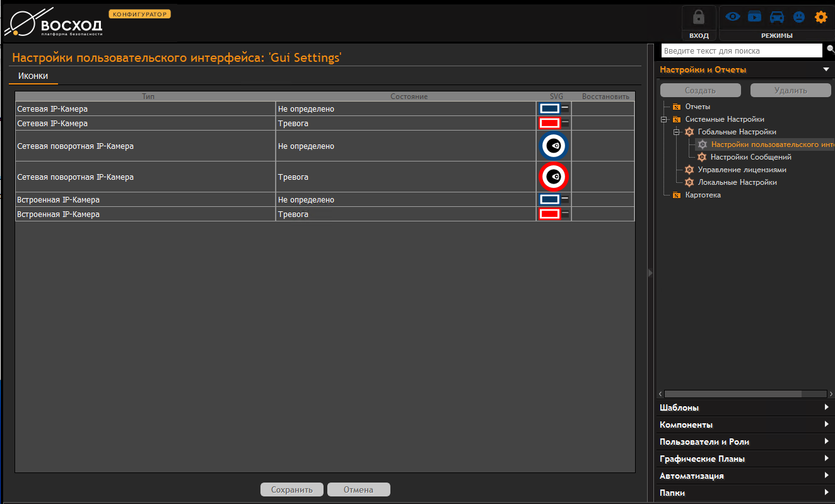Open the video playback mode icon
Image resolution: width=835 pixels, height=504 pixels.
point(754,17)
